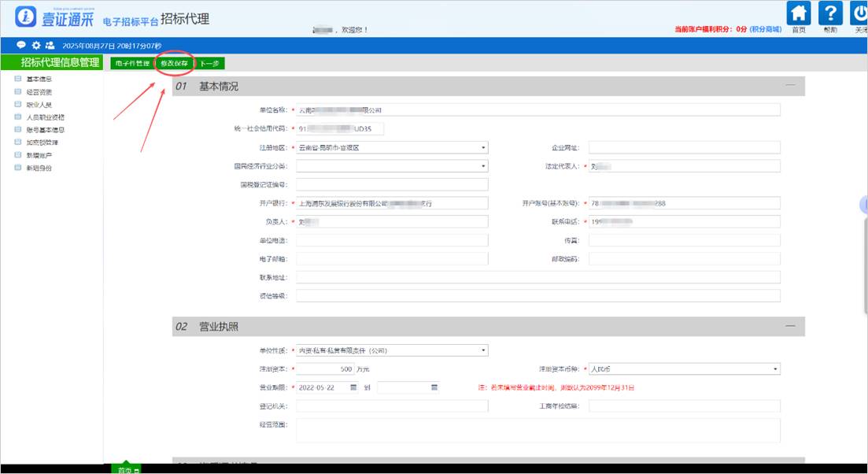Open 加密锁管理 in the sidebar
The height and width of the screenshot is (474, 868).
coord(42,143)
